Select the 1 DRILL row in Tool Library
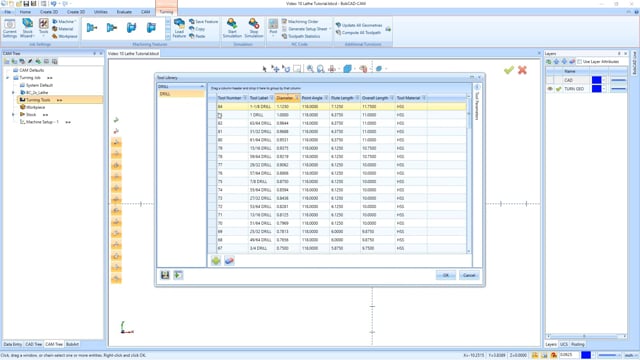 [x=341, y=115]
